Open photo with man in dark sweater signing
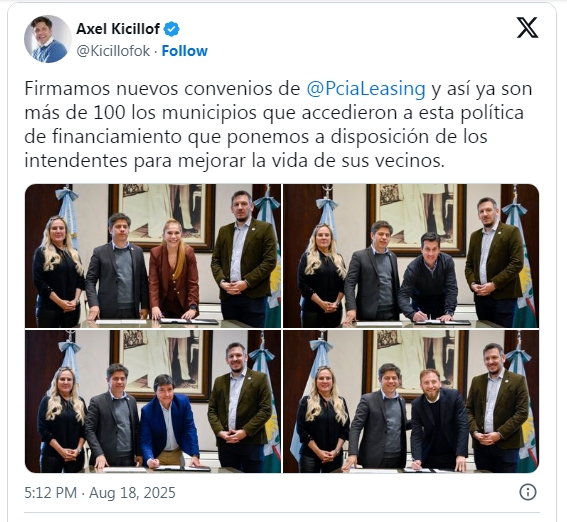 (411, 256)
